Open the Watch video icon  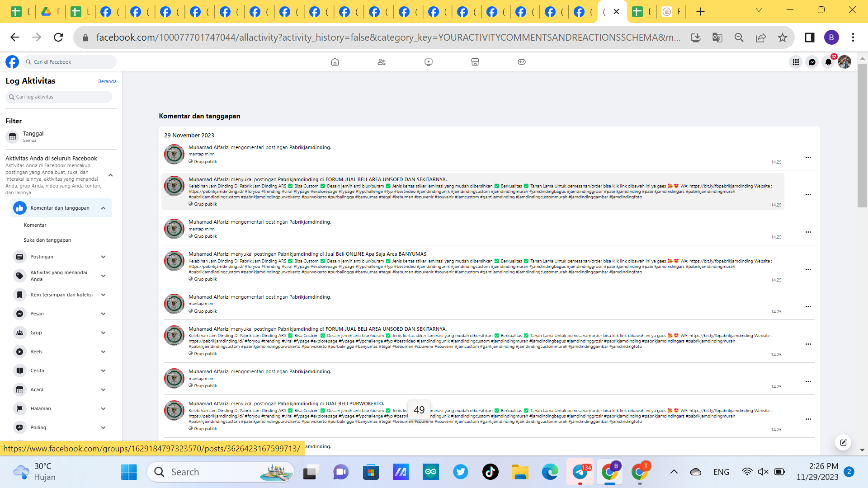429,62
